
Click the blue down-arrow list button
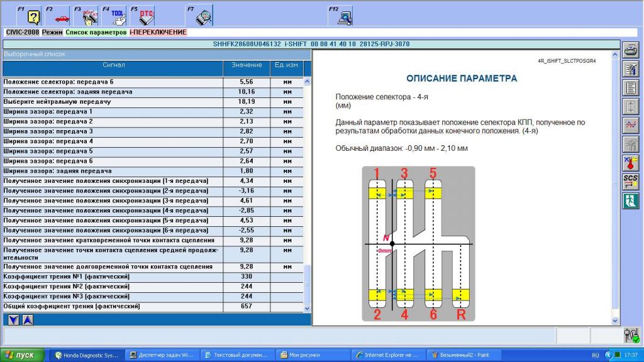14,320
